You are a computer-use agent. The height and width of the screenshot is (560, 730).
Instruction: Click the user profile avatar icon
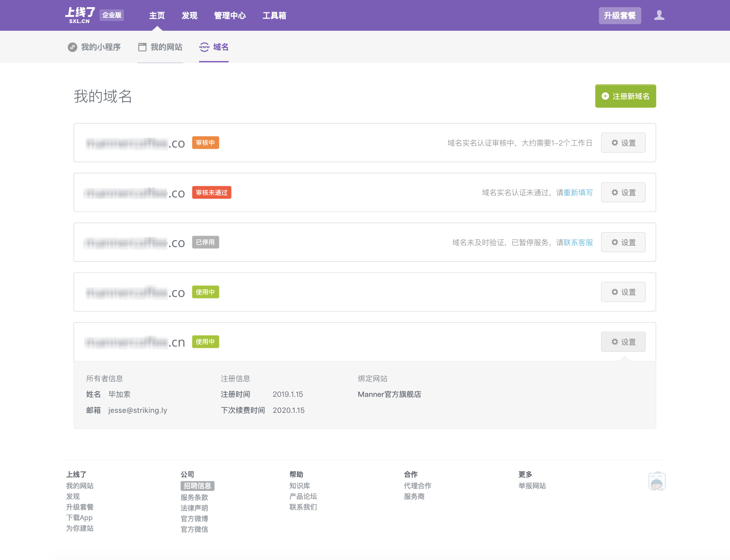point(659,15)
